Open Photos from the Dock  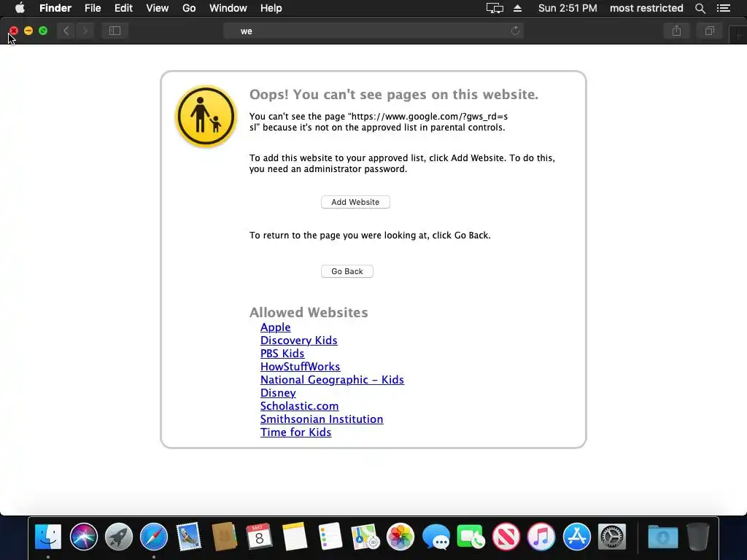400,537
